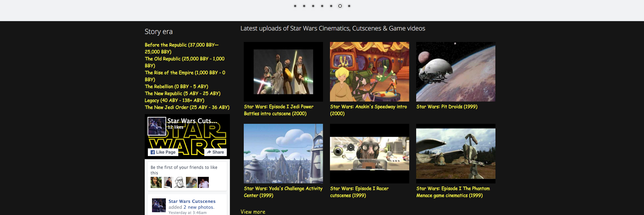This screenshot has width=644, height=215.
Task: Click Yoda's Challenge Activity Center title
Action: click(283, 192)
